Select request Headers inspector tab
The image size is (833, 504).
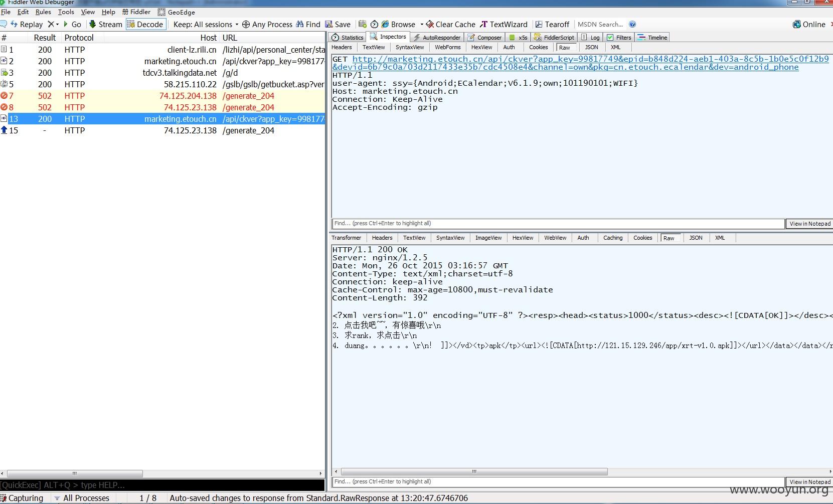click(342, 47)
